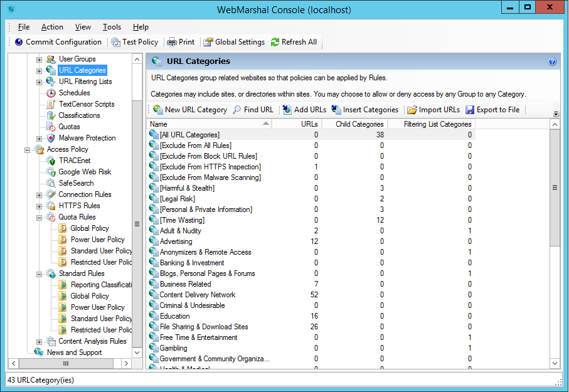Screen dimensions: 569x392
Task: Expand the Malware Protection tree node
Action: click(x=39, y=138)
